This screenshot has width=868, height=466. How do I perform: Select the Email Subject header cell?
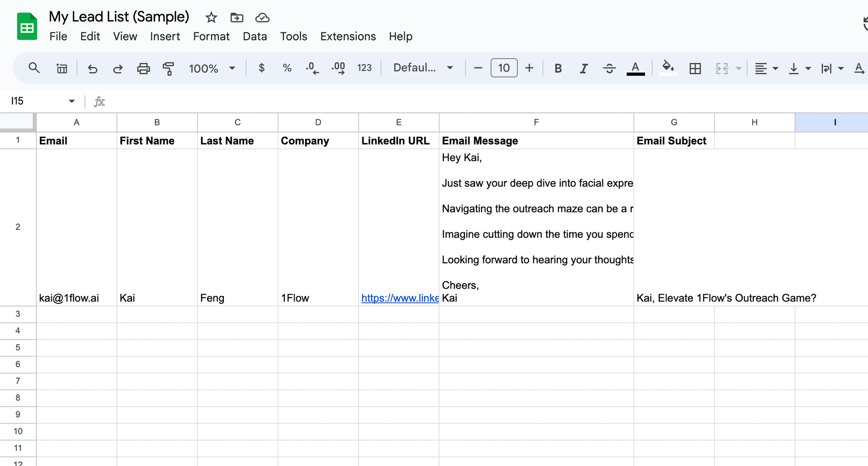point(674,141)
